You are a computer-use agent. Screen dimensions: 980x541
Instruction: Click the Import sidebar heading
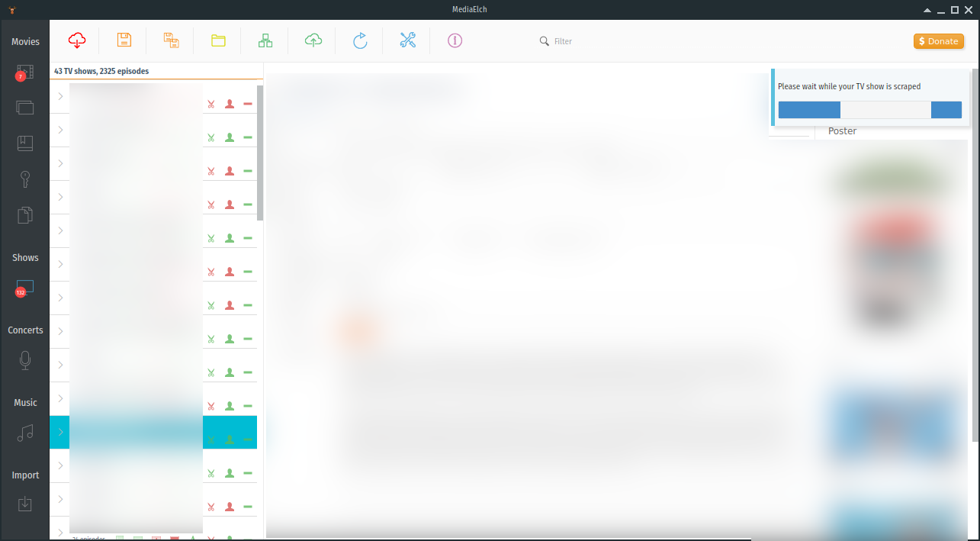coord(25,475)
